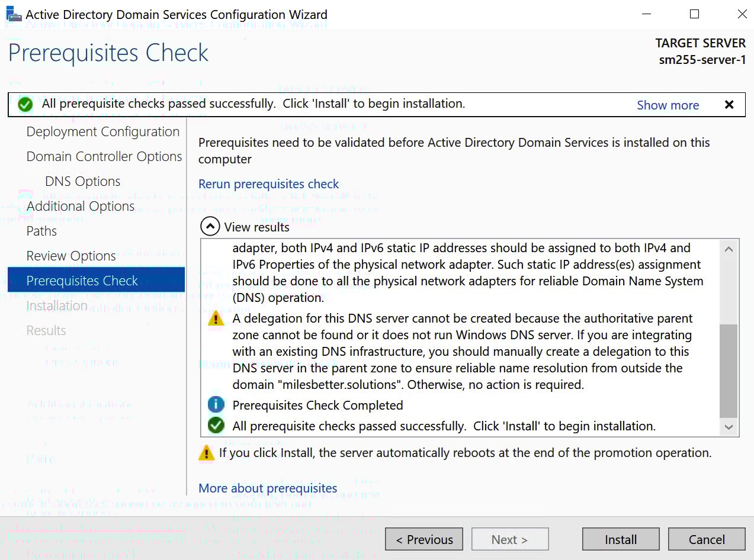Click the green success checkmark in notification bar
Image resolution: width=754 pixels, height=560 pixels.
tap(25, 105)
